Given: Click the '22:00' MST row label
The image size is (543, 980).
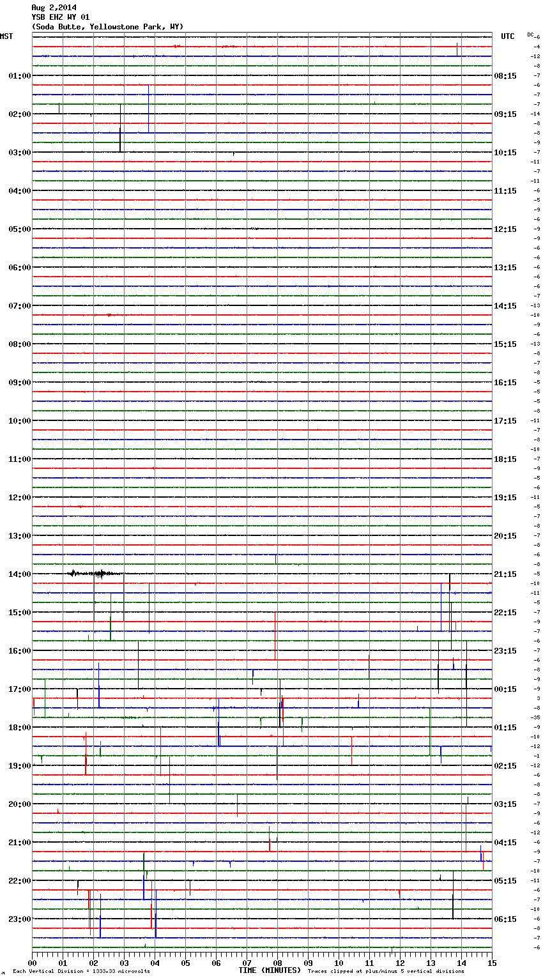Looking at the screenshot, I should pos(20,881).
